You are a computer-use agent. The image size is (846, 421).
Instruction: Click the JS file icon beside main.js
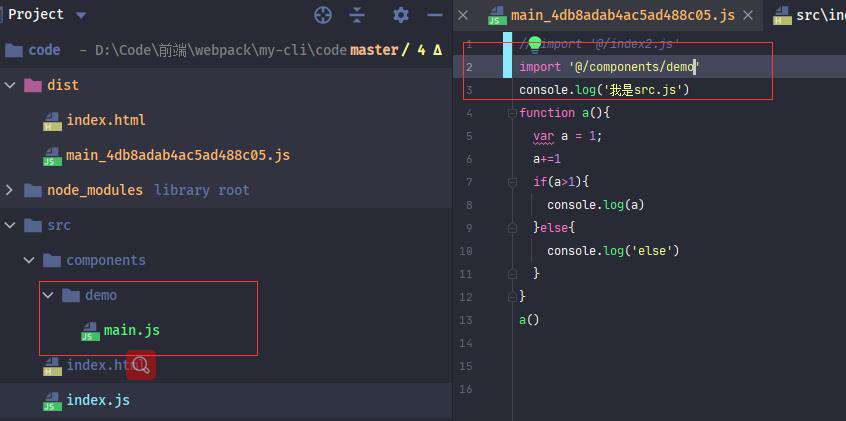click(x=90, y=331)
